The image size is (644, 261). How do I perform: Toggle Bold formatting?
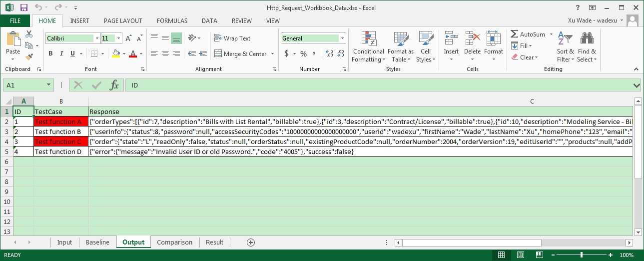(50, 53)
